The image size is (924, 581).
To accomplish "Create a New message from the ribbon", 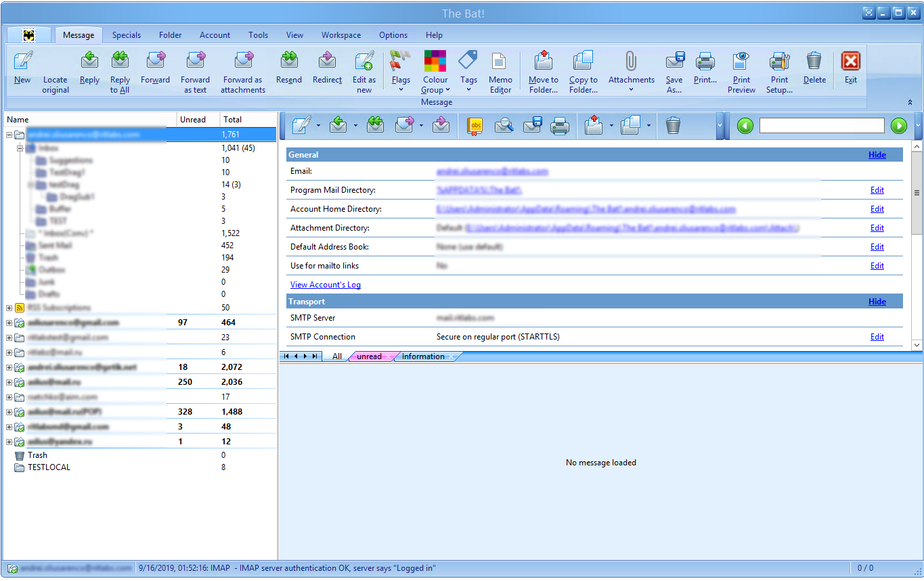I will click(22, 68).
